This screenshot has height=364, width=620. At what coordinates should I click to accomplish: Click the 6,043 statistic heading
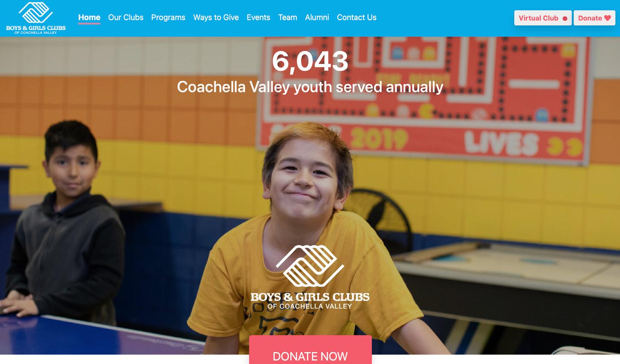(310, 61)
